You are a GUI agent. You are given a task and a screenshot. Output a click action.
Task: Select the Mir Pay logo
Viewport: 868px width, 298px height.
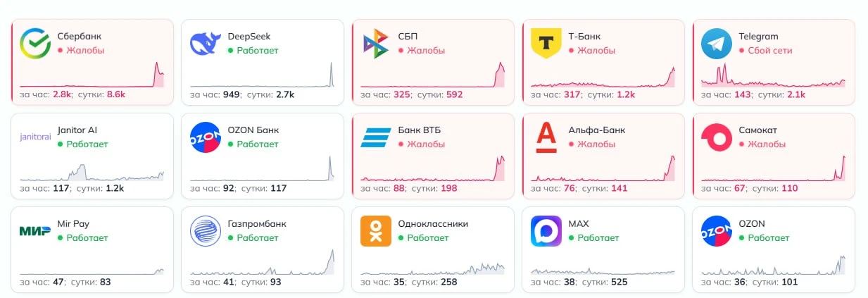point(34,231)
